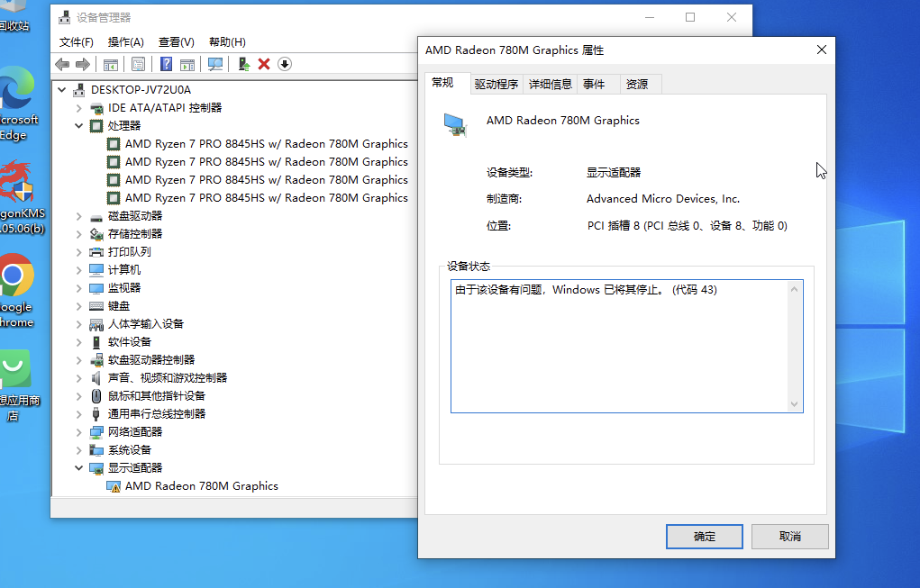Select the 存储控制器 tree row label
Screen dimensions: 920x588
pos(135,234)
